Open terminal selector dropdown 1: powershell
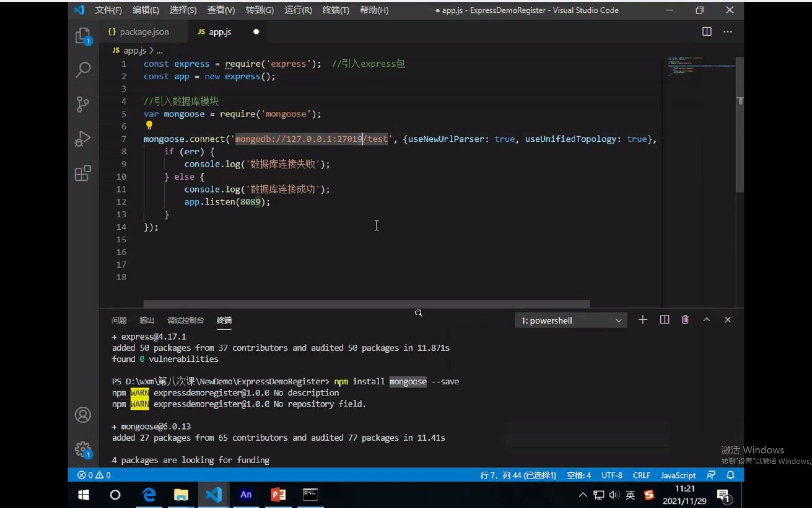 click(571, 320)
